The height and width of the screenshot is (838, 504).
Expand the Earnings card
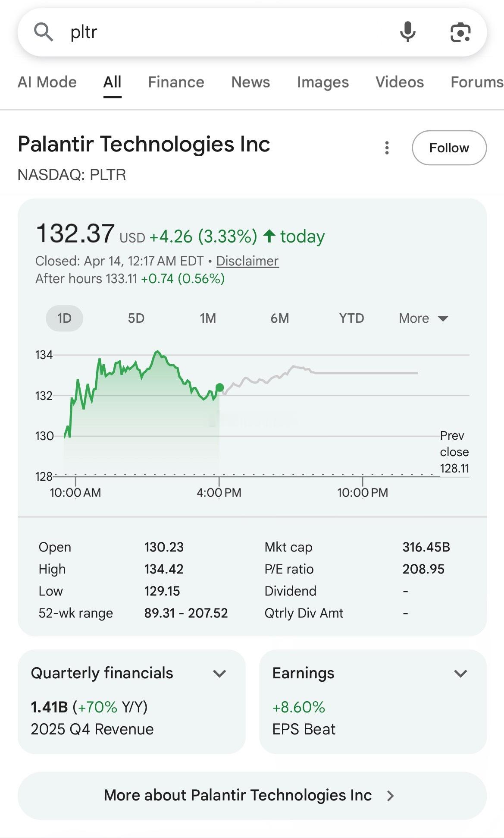click(x=460, y=674)
